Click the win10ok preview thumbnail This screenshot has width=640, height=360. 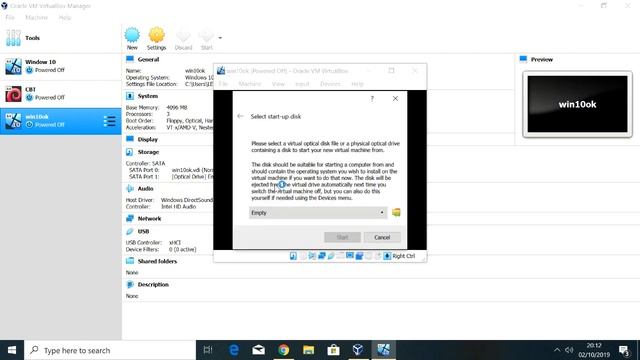pyautogui.click(x=577, y=104)
